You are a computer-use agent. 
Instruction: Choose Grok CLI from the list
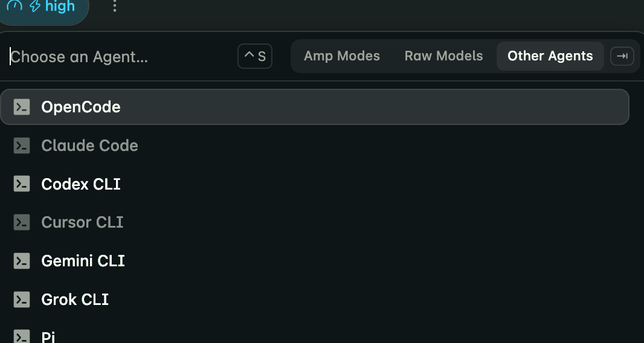315,300
